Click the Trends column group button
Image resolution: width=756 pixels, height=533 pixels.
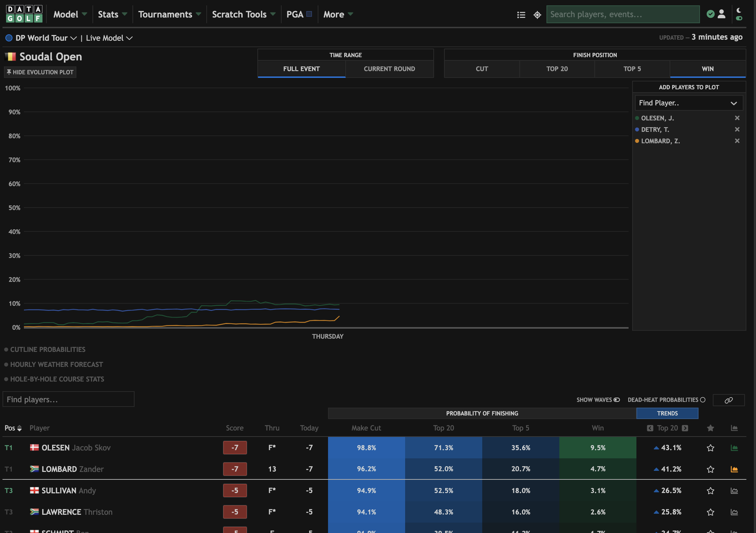click(x=667, y=413)
